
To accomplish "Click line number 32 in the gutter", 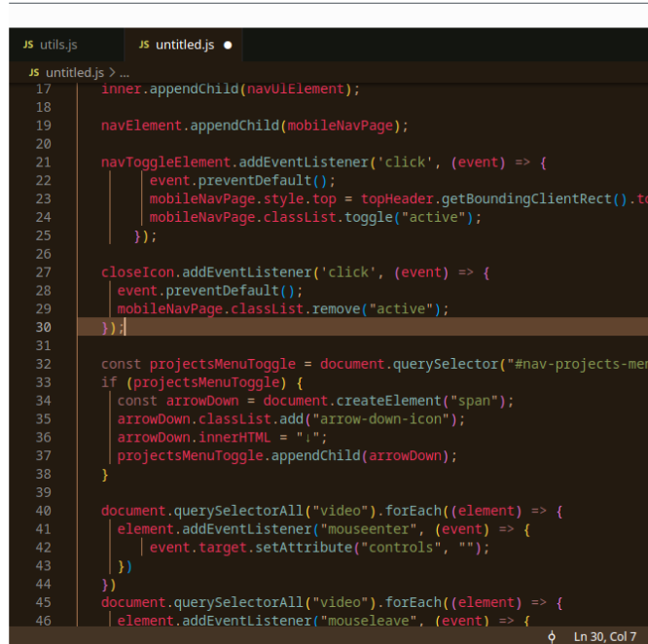I will tap(44, 365).
